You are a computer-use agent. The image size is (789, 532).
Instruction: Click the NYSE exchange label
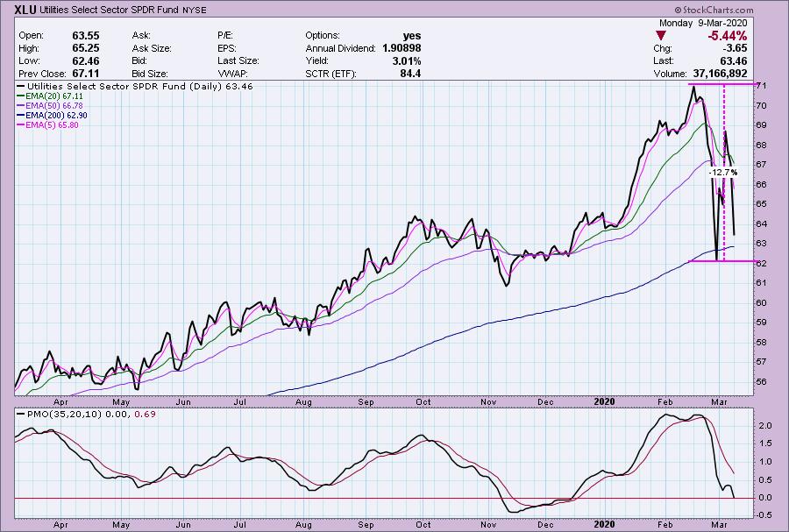click(x=194, y=10)
